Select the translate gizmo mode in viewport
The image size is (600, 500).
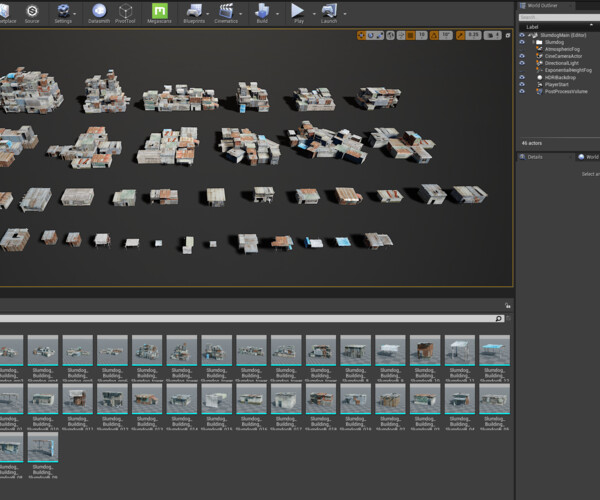pos(361,36)
